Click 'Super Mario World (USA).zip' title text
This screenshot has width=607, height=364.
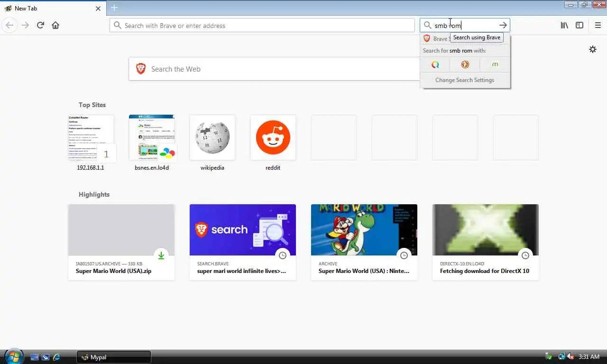pyautogui.click(x=114, y=271)
